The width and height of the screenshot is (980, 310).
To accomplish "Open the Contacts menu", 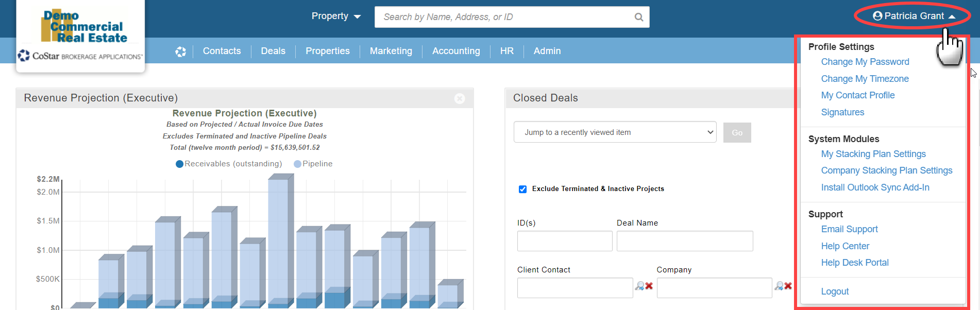I will tap(222, 51).
